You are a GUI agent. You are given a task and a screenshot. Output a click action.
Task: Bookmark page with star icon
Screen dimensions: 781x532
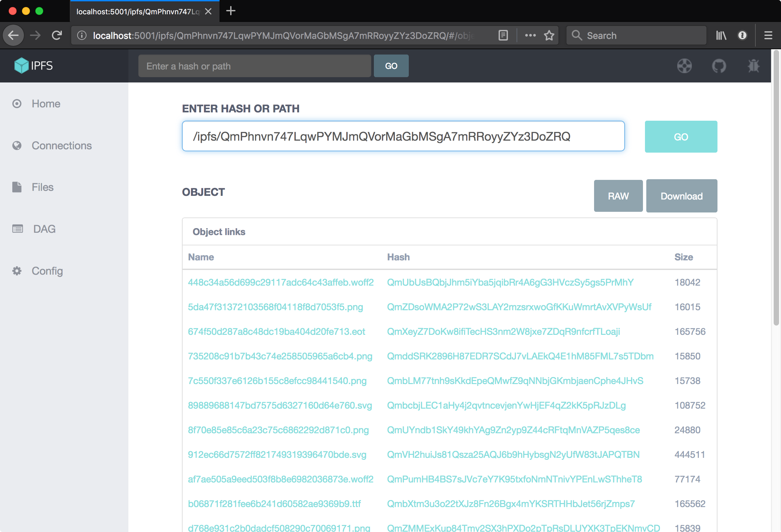(549, 35)
